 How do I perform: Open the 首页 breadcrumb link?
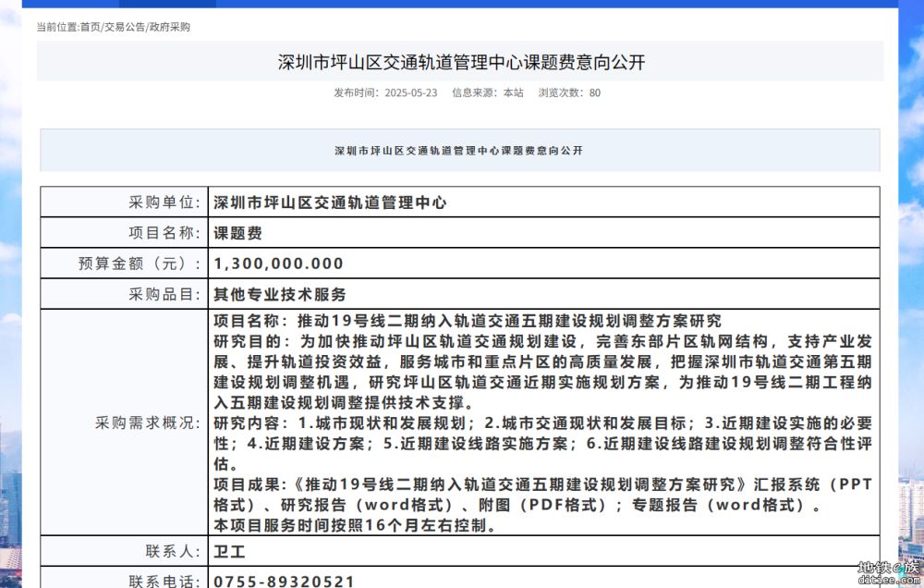pos(91,27)
